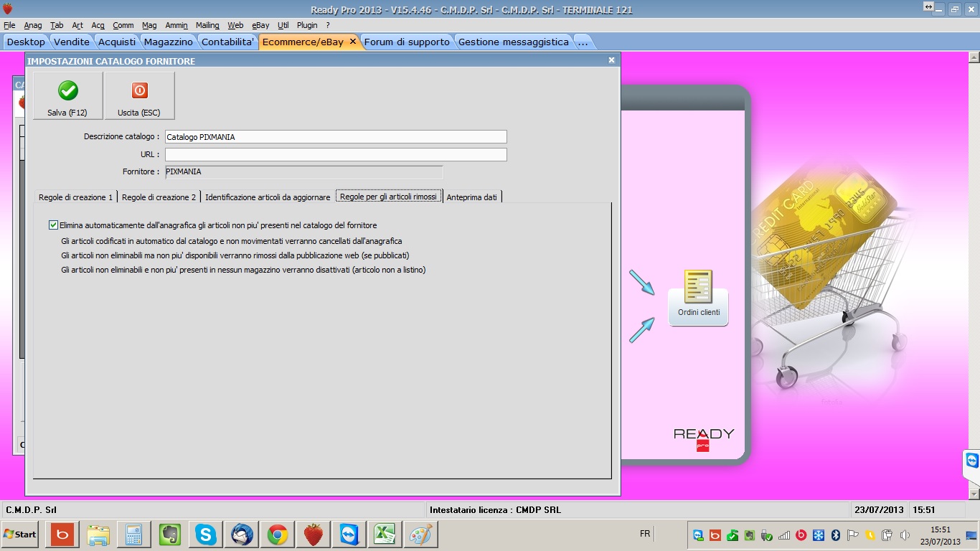Open the Mailing menu
This screenshot has width=980, height=551.
click(x=207, y=25)
